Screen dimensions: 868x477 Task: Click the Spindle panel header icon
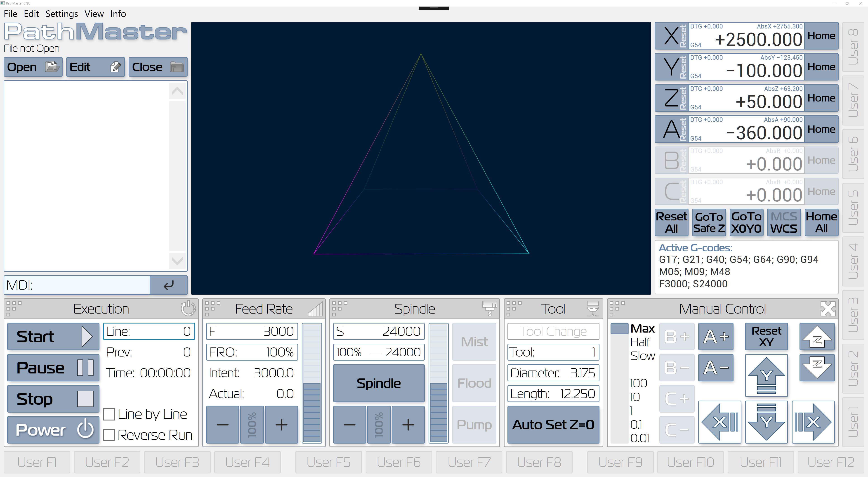coord(489,308)
